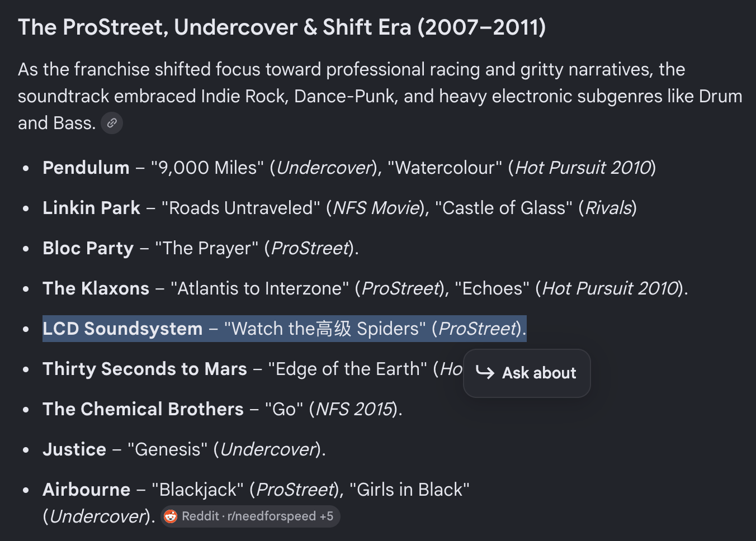The image size is (756, 541).
Task: Click the Bloc Party list entry
Action: 201,248
